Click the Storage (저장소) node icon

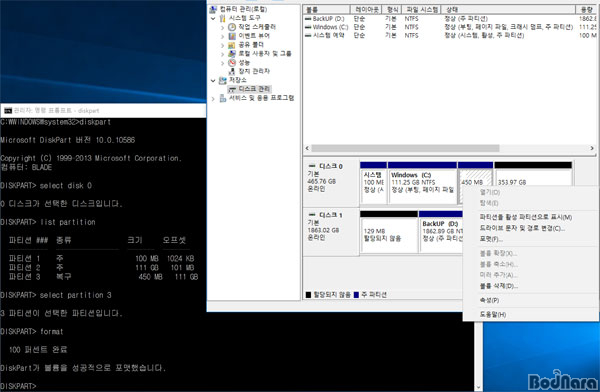coord(222,80)
